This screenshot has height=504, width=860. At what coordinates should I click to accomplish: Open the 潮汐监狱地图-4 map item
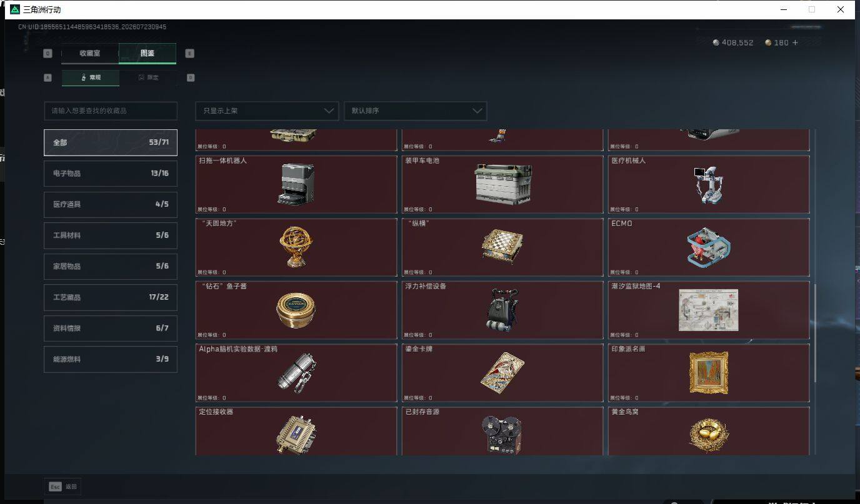(709, 310)
